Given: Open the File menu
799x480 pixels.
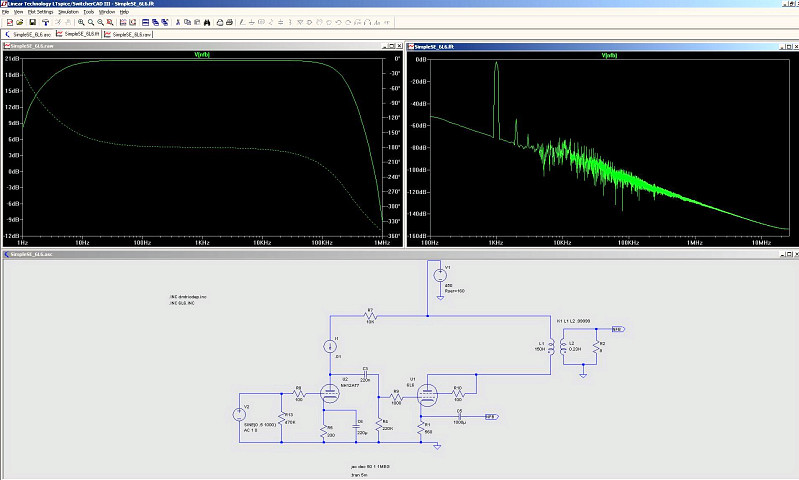Looking at the screenshot, I should 6,12.
